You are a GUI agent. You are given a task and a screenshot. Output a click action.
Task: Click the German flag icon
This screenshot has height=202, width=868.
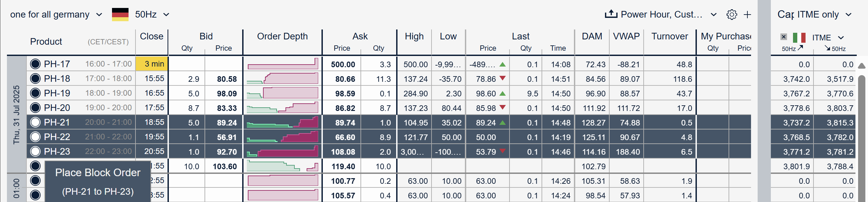click(x=120, y=15)
